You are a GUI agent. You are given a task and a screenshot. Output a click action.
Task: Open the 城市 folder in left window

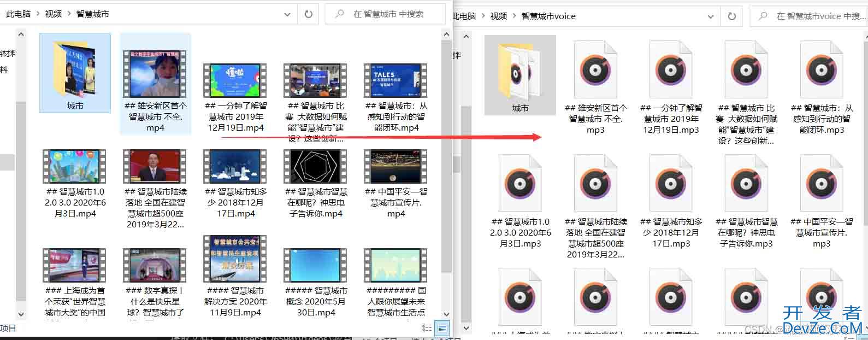click(75, 72)
